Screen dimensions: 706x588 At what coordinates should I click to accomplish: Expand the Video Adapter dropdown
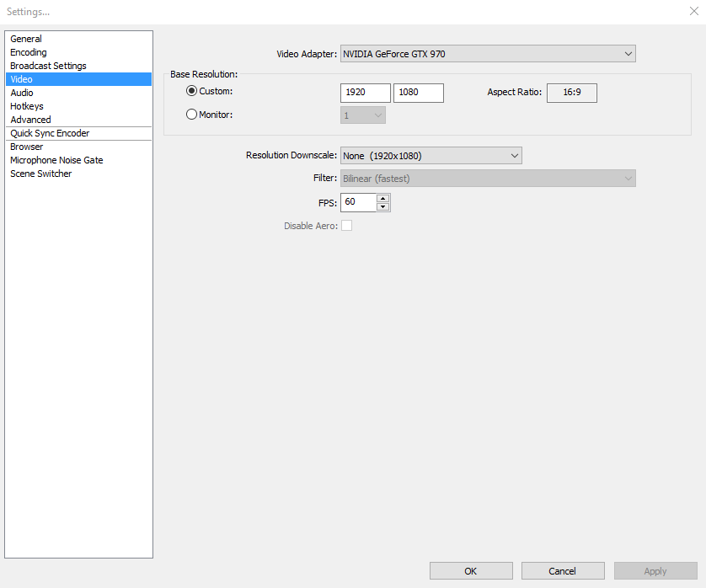click(488, 54)
